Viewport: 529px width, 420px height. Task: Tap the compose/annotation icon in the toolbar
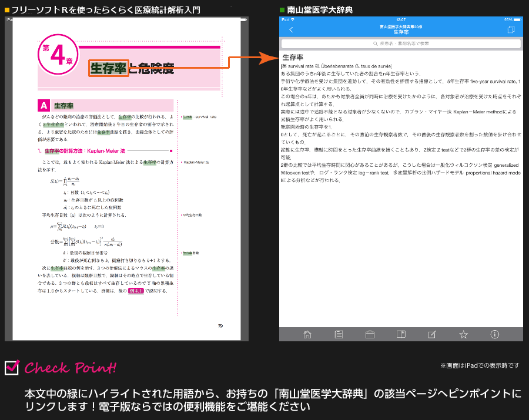433,335
